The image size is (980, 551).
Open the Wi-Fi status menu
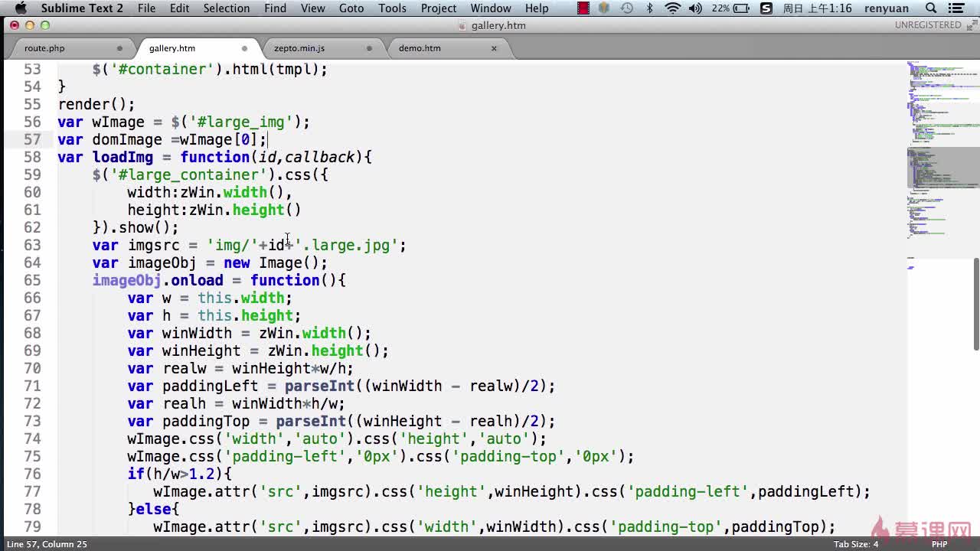[672, 8]
